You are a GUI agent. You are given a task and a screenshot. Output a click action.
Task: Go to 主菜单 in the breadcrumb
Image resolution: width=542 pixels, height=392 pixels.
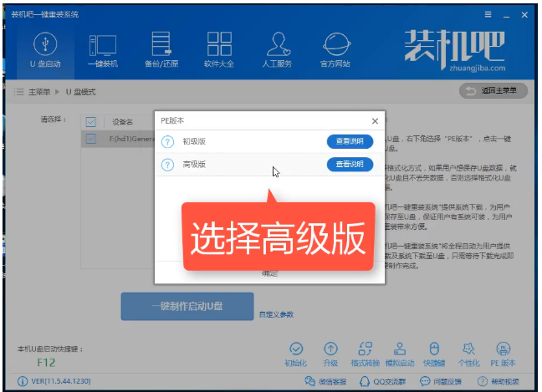coord(38,91)
